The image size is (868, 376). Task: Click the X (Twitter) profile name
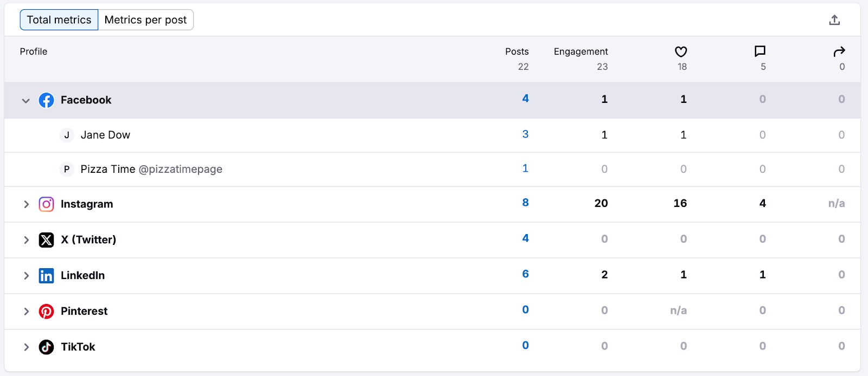coord(88,240)
